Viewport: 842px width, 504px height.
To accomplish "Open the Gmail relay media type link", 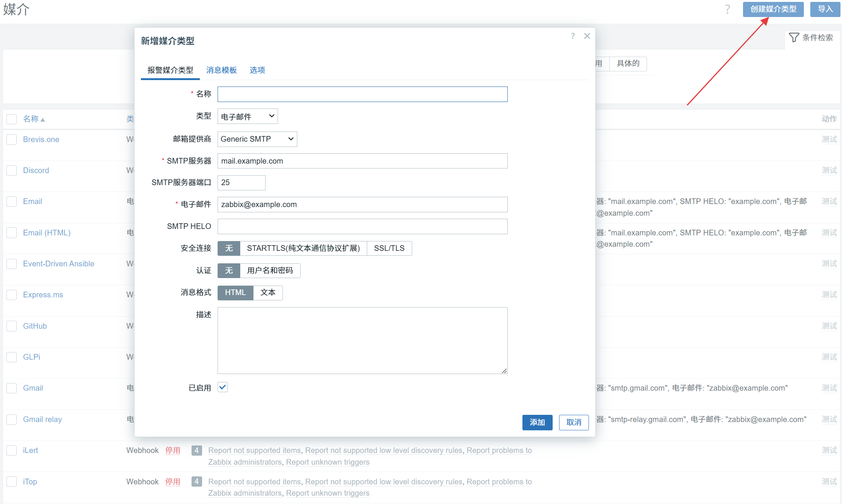I will (42, 419).
